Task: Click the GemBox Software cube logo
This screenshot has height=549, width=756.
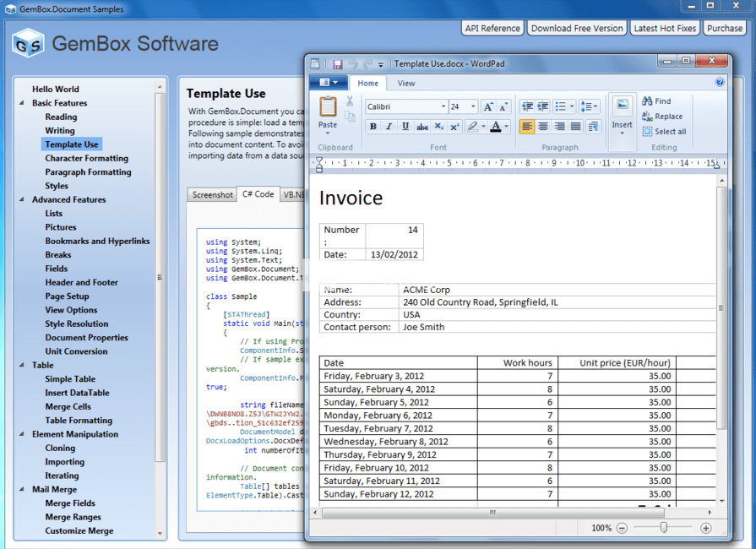Action: (28, 43)
